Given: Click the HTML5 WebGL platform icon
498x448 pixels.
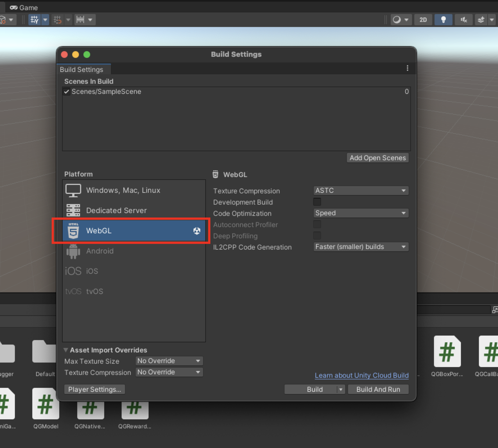Looking at the screenshot, I should pos(73,231).
